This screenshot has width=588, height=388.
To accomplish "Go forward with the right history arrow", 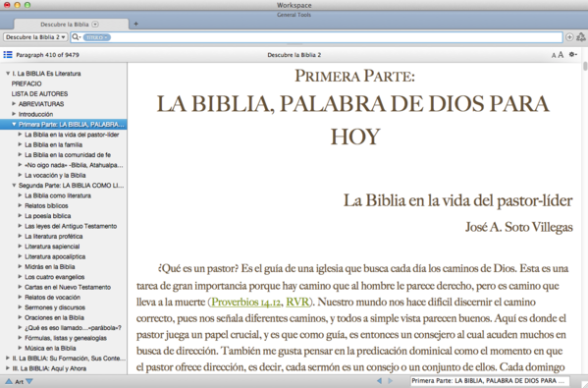I will [391, 380].
